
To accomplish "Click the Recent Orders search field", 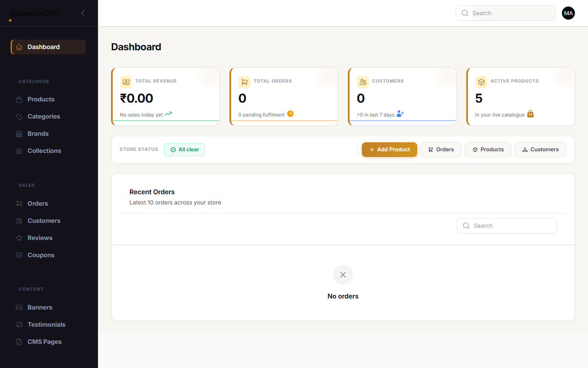I will point(507,226).
